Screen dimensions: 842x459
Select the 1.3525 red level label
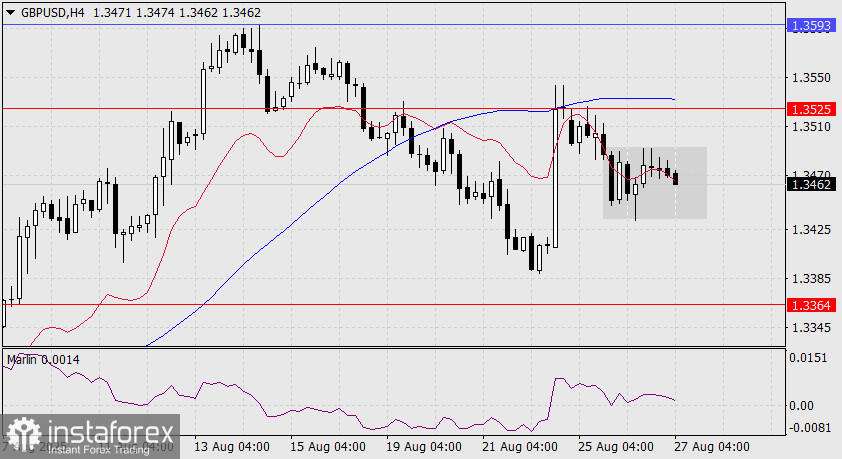click(811, 110)
